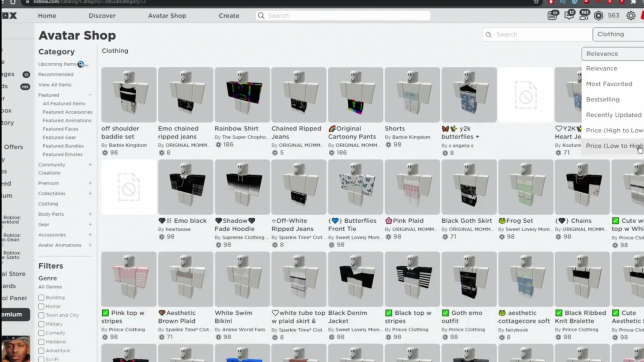Choose Most Favorited from sort menu
Viewport: 644px width, 362px height.
[609, 84]
